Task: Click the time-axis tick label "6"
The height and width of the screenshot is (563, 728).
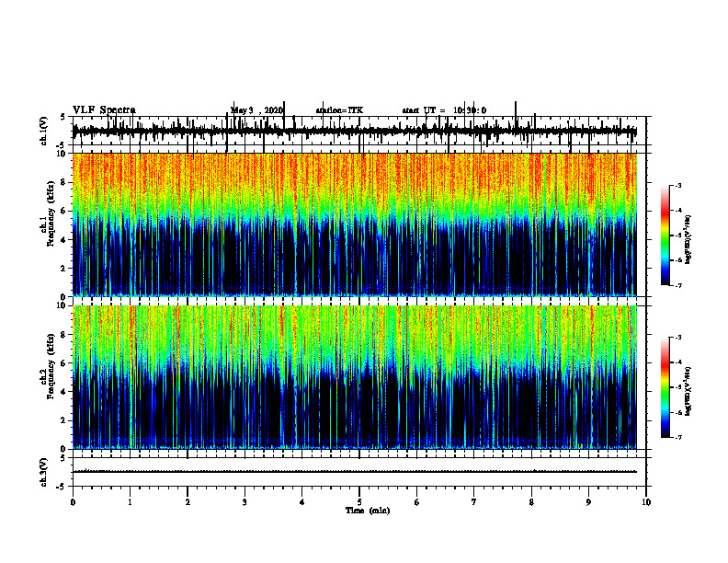Action: (x=417, y=502)
